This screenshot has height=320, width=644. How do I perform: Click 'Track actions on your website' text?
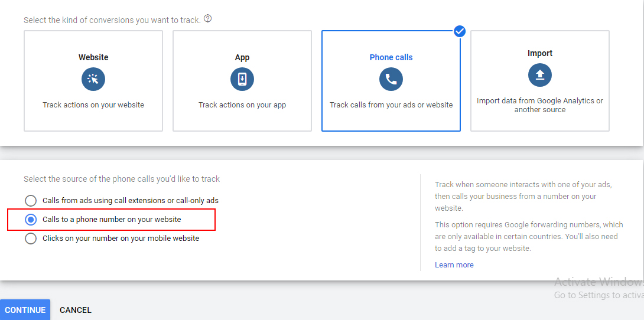click(93, 105)
